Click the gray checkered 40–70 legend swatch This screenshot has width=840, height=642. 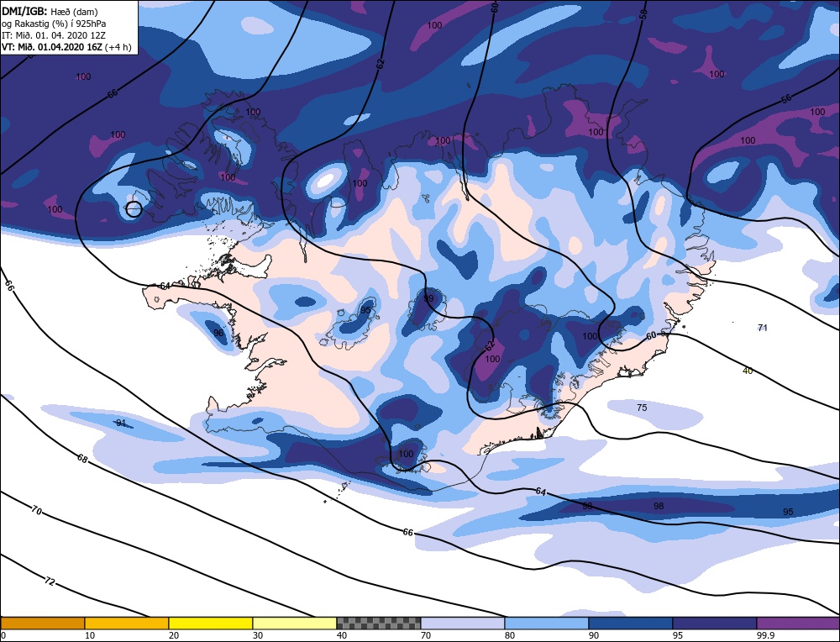[x=379, y=623]
